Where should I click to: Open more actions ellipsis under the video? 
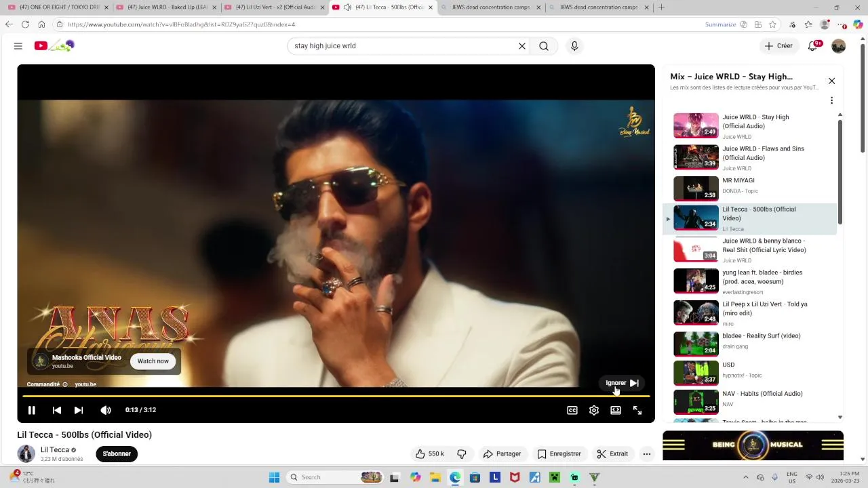pyautogui.click(x=647, y=454)
